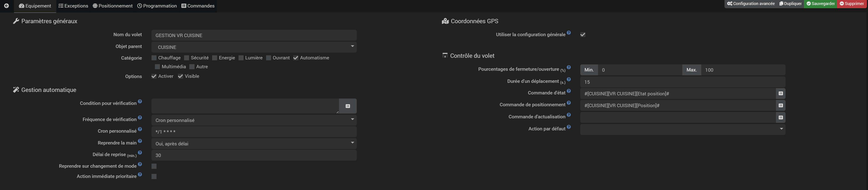Image resolution: width=868 pixels, height=190 pixels.
Task: Open help for Pourcentages de fermeture/ouverture
Action: click(569, 67)
